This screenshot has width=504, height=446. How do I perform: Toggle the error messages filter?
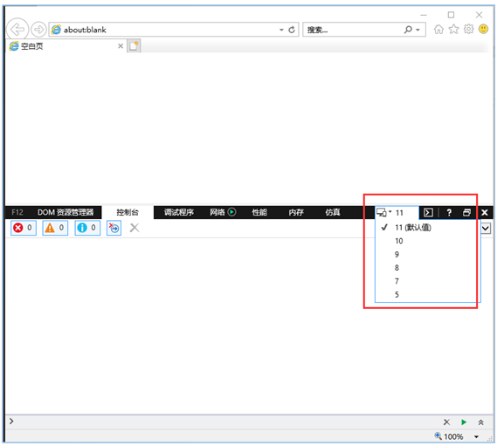(23, 228)
